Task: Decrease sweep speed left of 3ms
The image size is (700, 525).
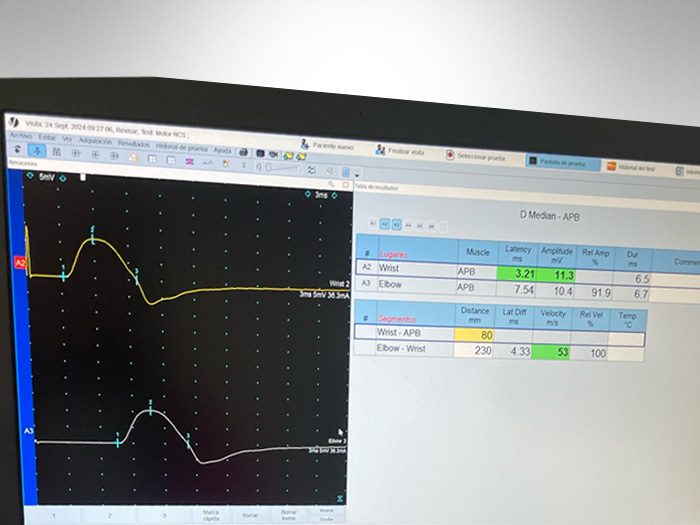Action: tap(308, 194)
